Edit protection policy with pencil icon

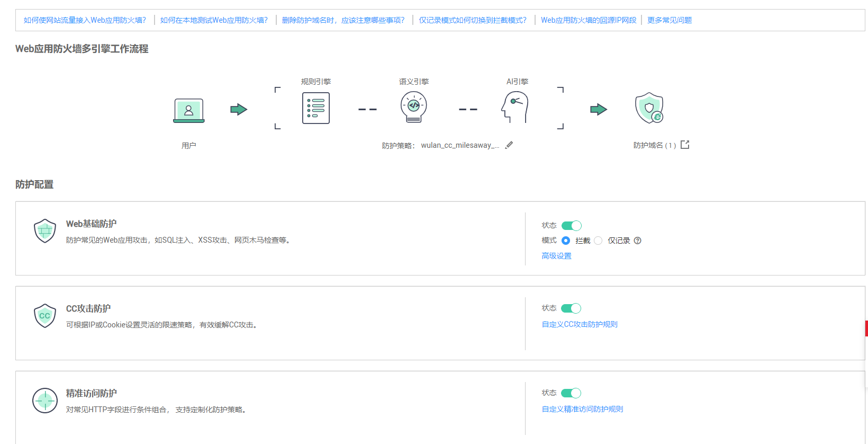click(x=509, y=145)
